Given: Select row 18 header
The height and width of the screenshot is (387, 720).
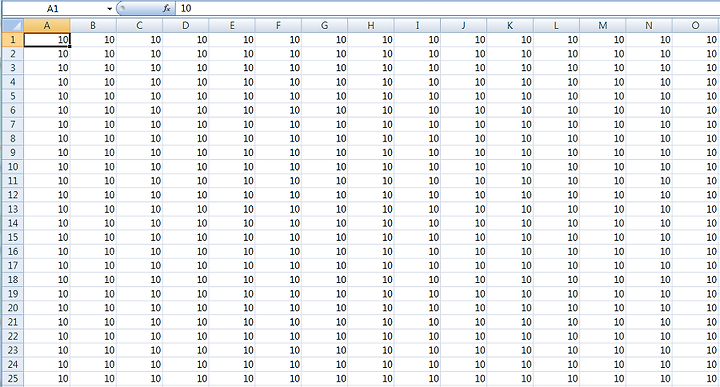Looking at the screenshot, I should (x=13, y=280).
